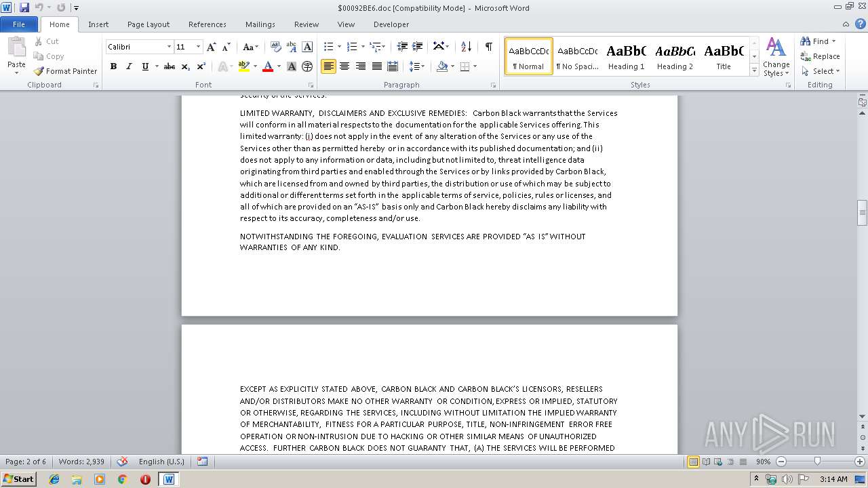Click the vertical scrollbar thumb
The image size is (868, 488).
tap(863, 213)
